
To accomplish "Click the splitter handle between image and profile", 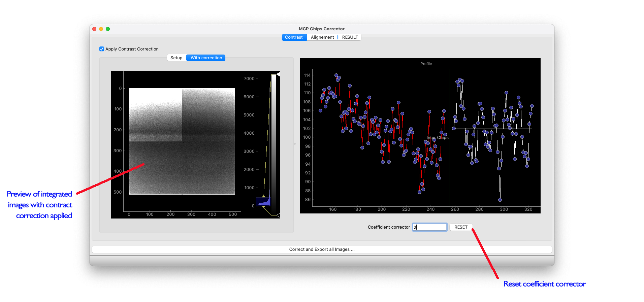I will click(295, 144).
